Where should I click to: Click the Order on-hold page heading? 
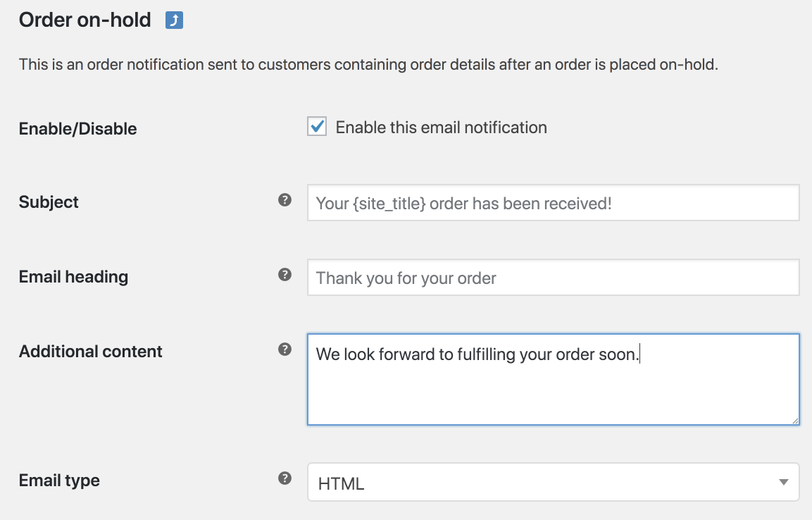coord(85,20)
